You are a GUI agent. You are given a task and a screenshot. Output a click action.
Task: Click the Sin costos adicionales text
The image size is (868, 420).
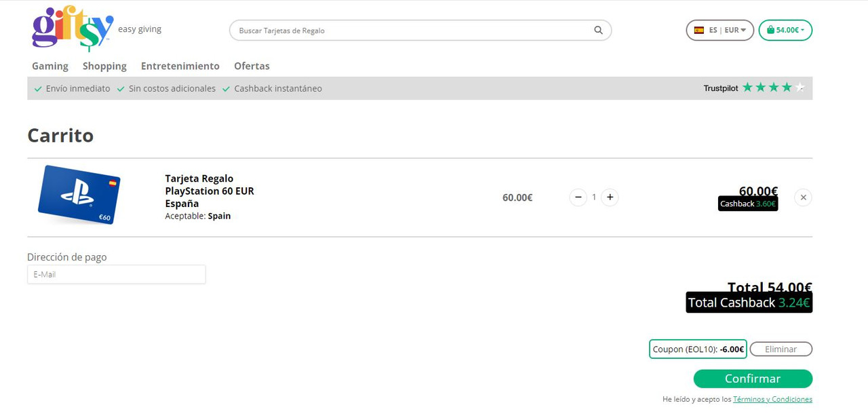pos(172,88)
